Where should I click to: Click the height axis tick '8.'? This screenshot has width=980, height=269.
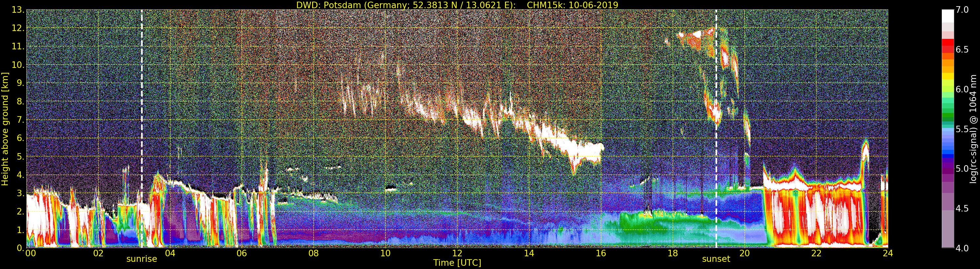(x=20, y=102)
